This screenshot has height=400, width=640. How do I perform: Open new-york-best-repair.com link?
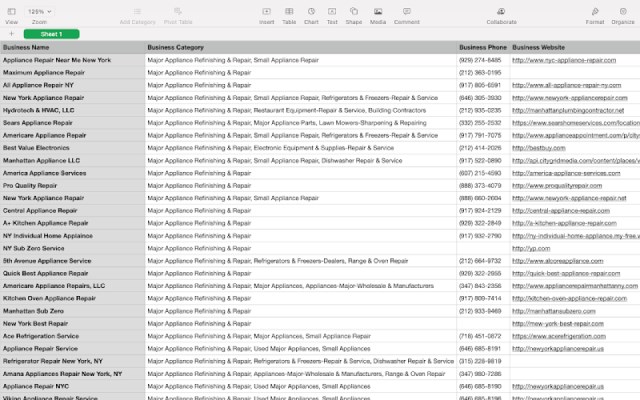tap(558, 323)
